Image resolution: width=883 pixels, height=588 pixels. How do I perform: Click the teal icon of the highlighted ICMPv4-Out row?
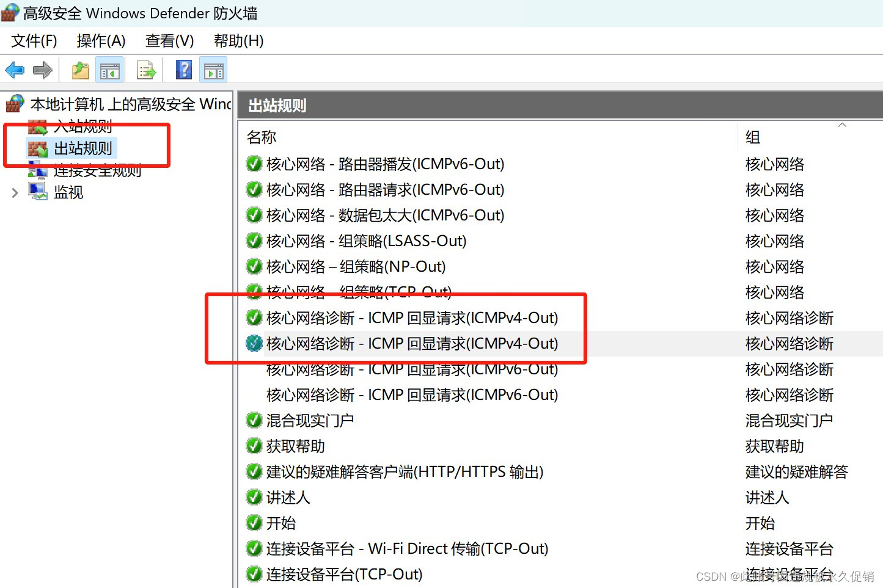pos(254,343)
